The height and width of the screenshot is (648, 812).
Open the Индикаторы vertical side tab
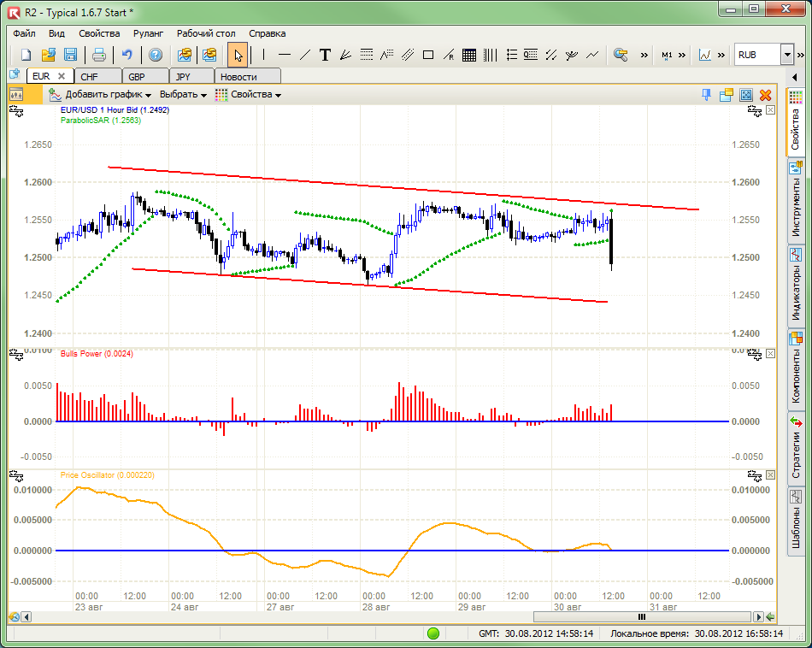point(796,286)
